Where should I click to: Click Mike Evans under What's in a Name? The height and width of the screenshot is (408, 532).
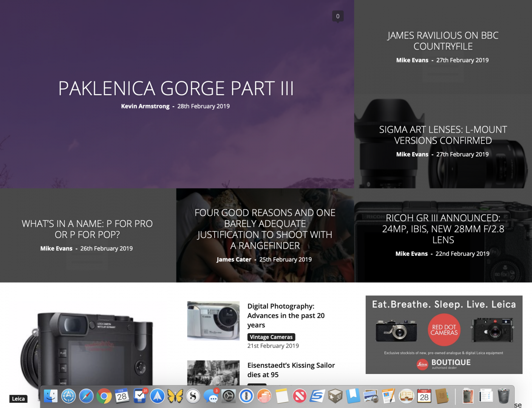pyautogui.click(x=56, y=249)
